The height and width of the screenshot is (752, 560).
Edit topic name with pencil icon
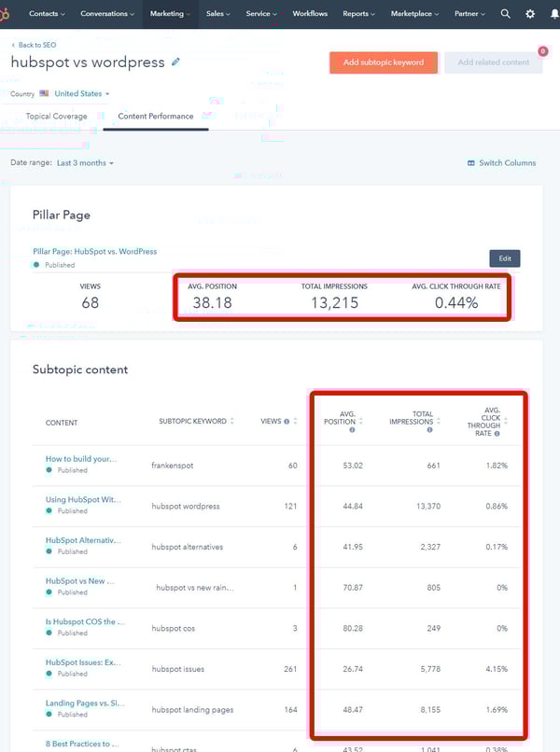click(175, 62)
